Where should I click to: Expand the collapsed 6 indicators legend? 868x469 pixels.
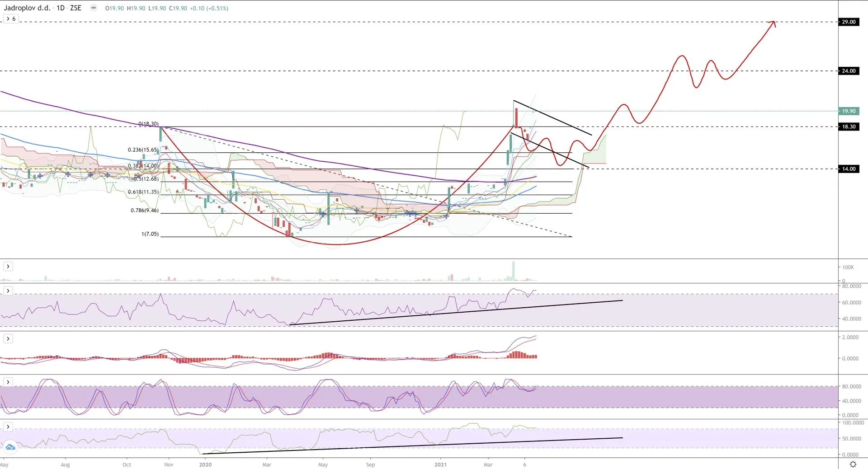point(11,19)
